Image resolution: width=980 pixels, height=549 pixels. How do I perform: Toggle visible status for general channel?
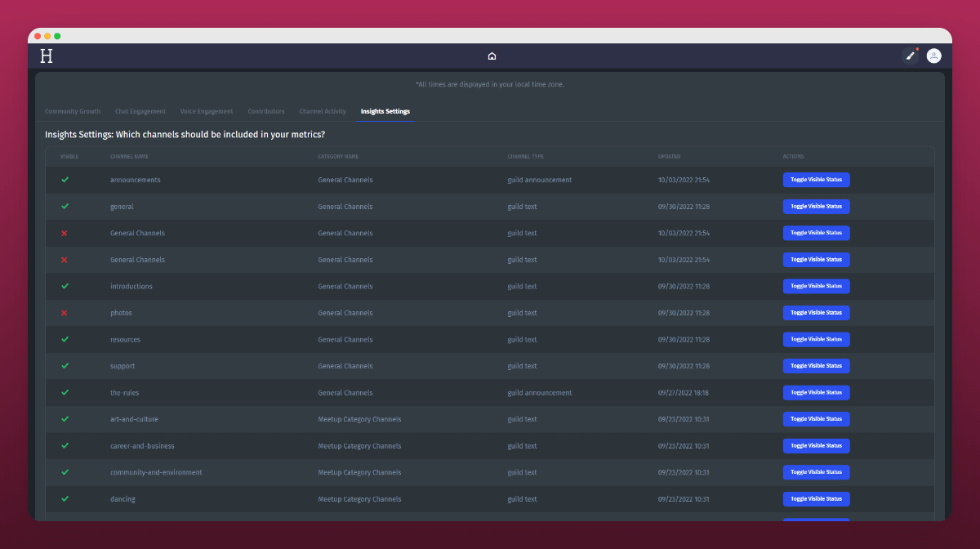(816, 207)
